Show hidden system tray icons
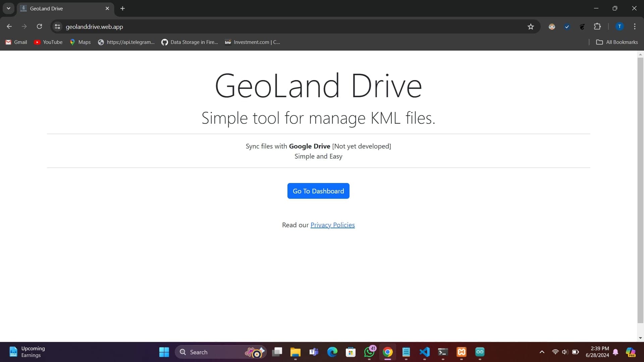 [542, 352]
